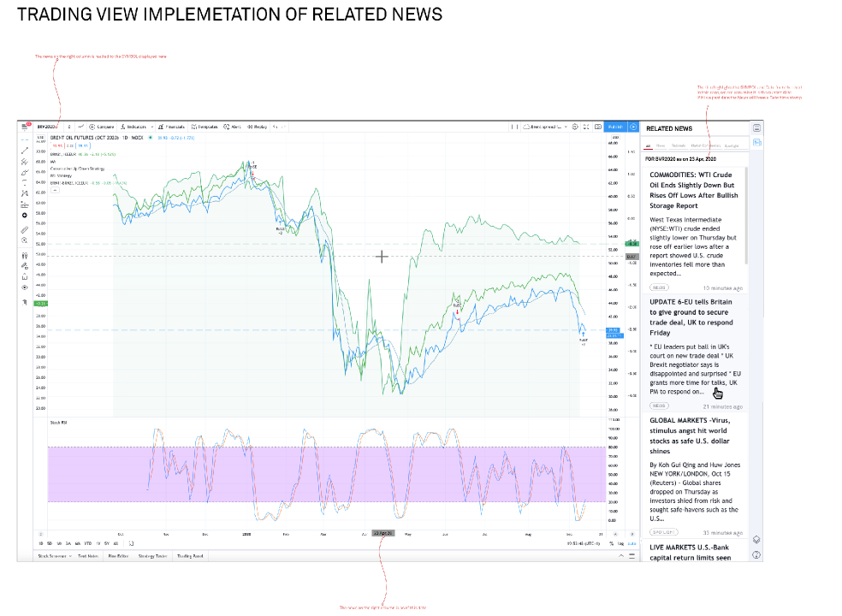Collapse the chart legend toggle button

click(x=56, y=190)
